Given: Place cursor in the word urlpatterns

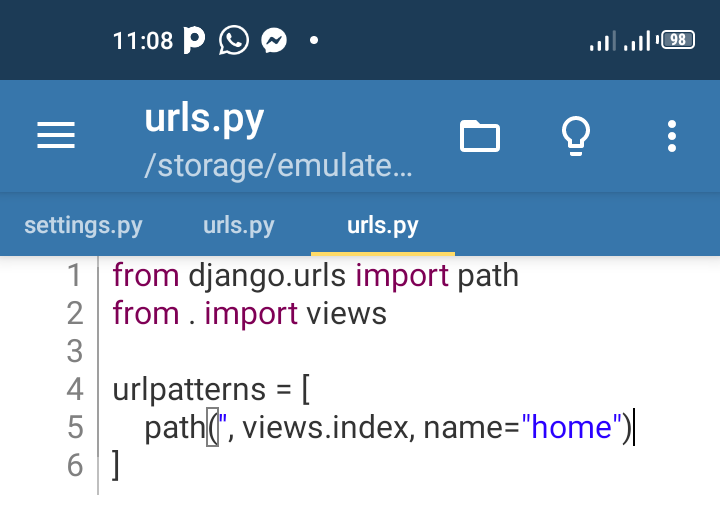Looking at the screenshot, I should pos(189,390).
